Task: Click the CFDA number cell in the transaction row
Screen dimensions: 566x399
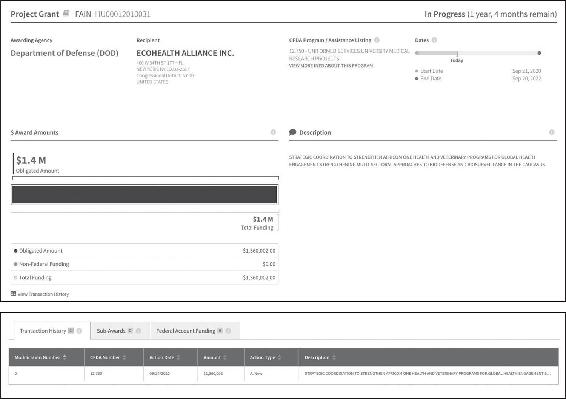Action: (x=96, y=374)
